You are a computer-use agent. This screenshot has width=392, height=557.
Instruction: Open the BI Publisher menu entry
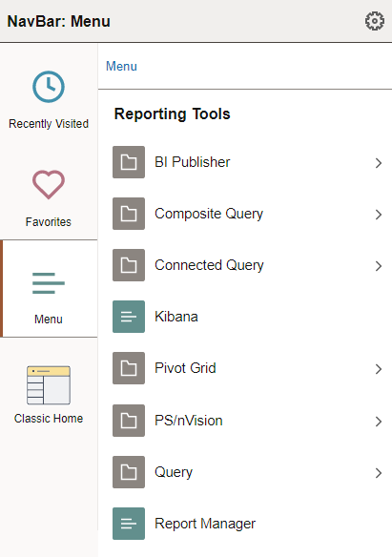click(192, 162)
